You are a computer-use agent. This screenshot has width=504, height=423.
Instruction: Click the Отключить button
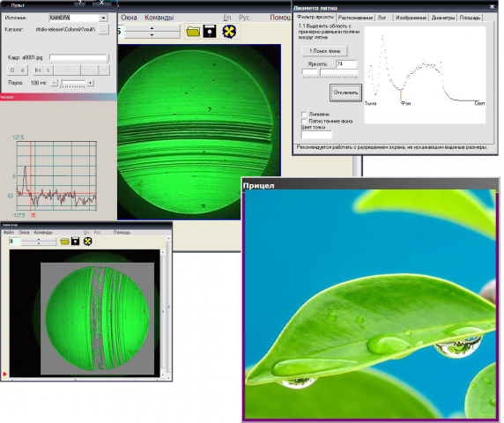pyautogui.click(x=345, y=93)
